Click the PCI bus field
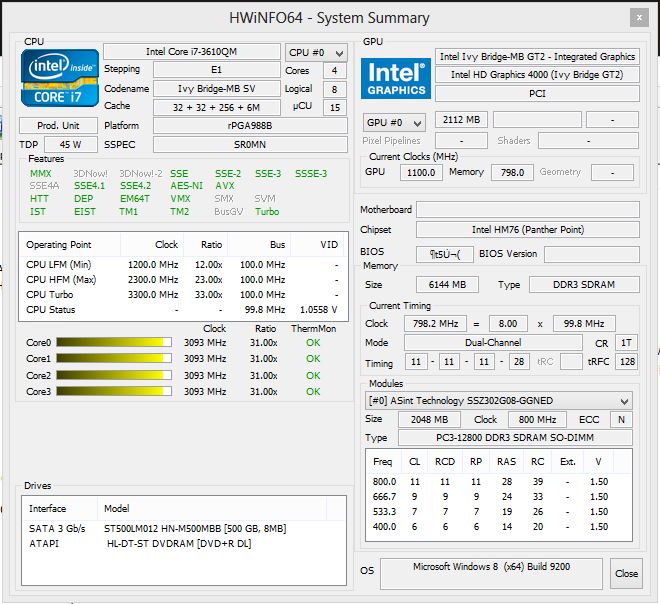The image size is (660, 604). [x=537, y=93]
